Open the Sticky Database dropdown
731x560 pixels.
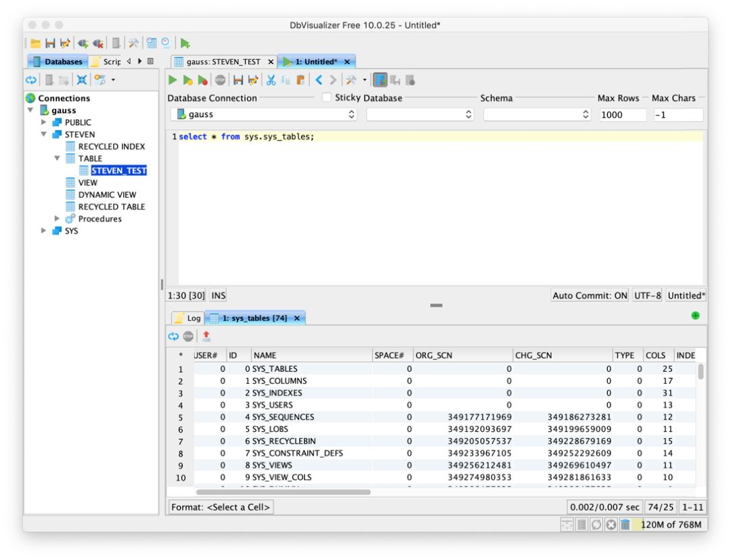click(420, 114)
